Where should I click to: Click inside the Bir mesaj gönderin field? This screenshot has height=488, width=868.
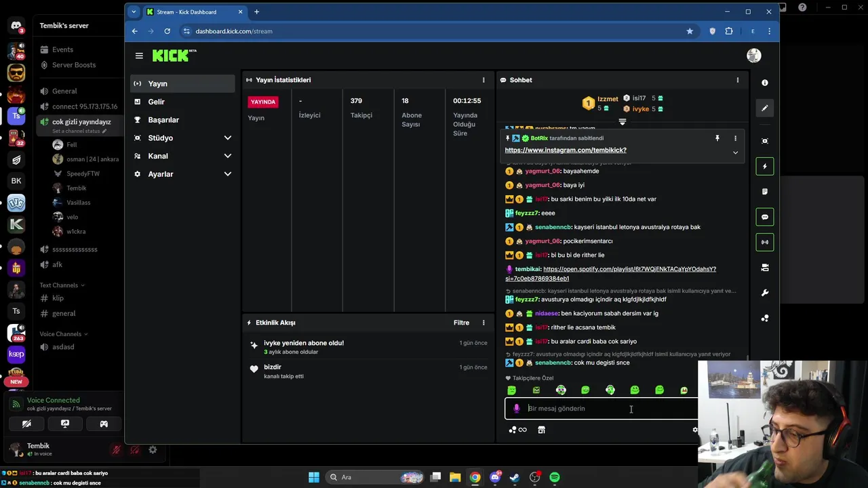[x=610, y=409]
